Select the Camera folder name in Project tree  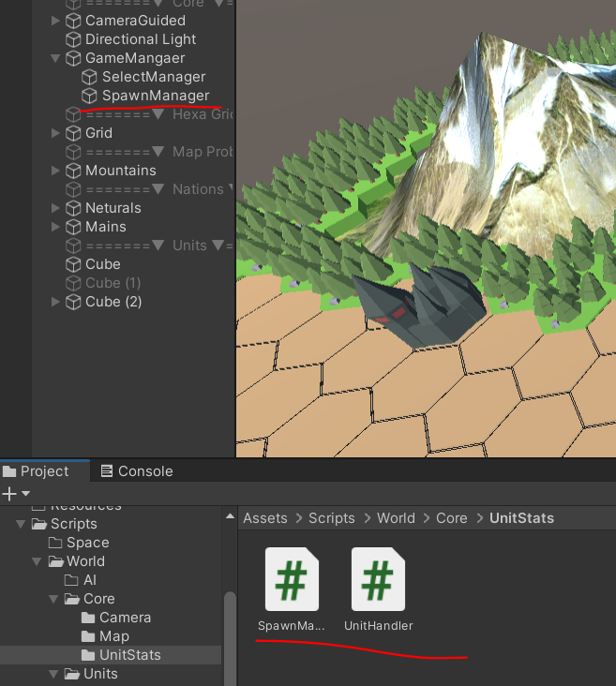125,618
